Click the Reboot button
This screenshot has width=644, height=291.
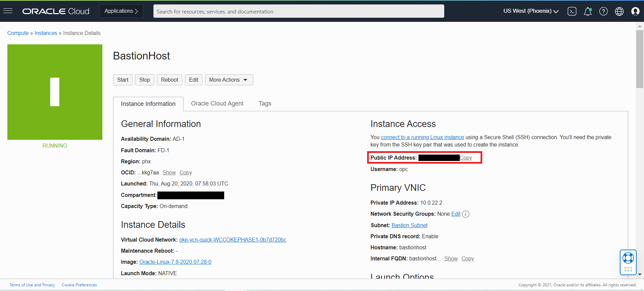pos(169,80)
